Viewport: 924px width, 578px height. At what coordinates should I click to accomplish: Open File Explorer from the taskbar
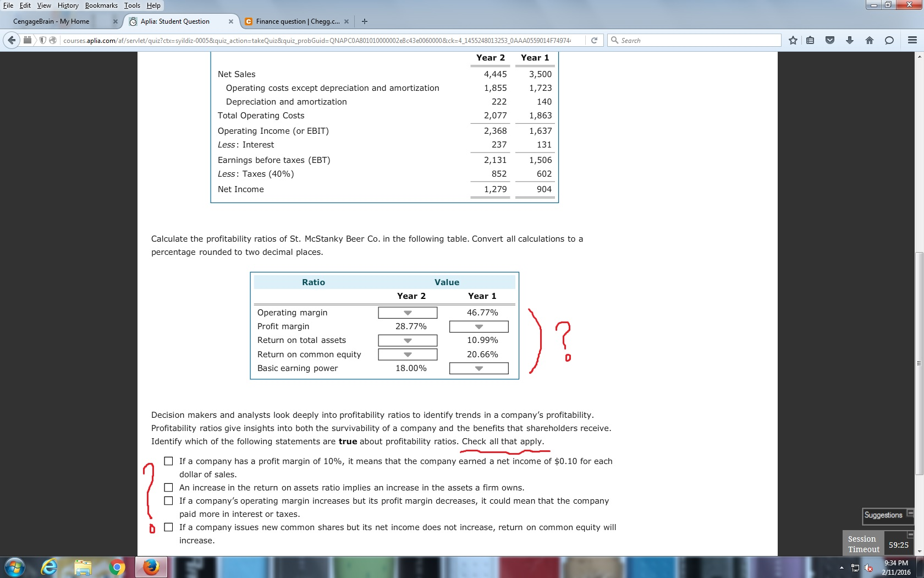click(81, 567)
